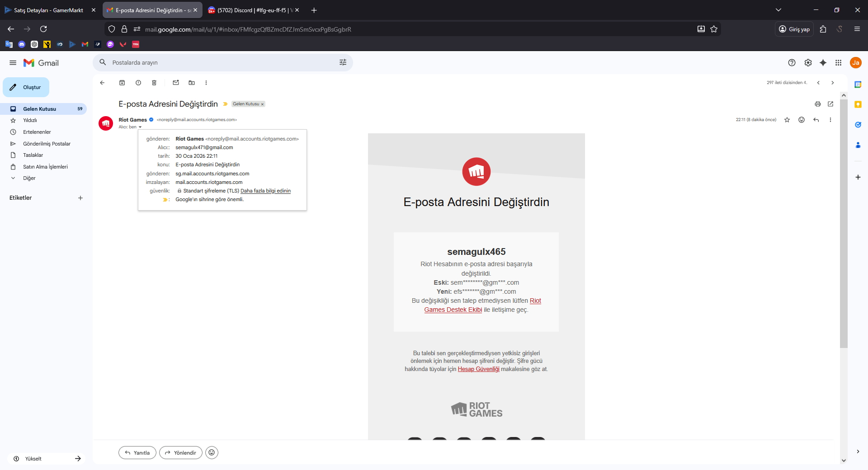This screenshot has width=868, height=470.
Task: Open TRN bookmark in bookmarks bar
Action: [136, 44]
